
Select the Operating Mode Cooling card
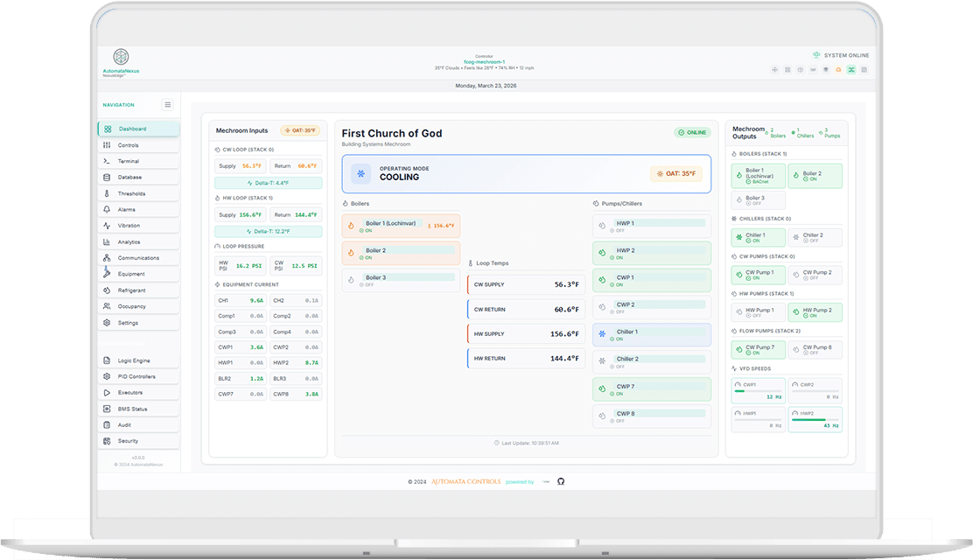click(522, 173)
